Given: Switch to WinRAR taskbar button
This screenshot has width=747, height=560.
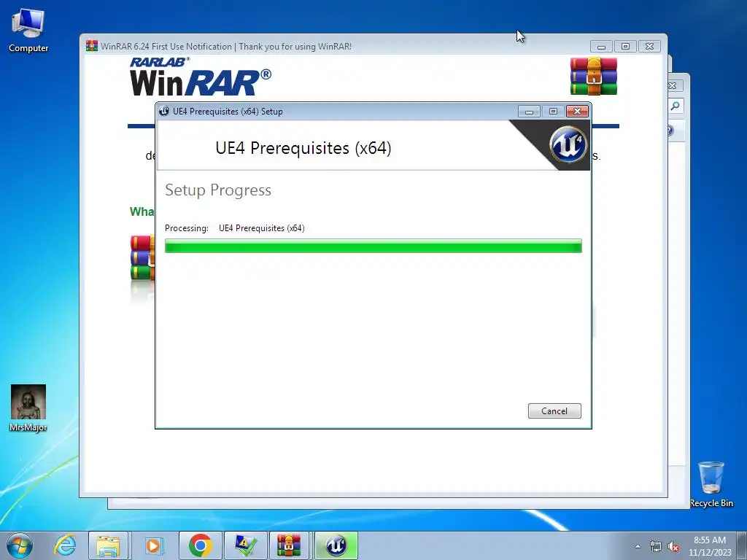Looking at the screenshot, I should click(290, 545).
